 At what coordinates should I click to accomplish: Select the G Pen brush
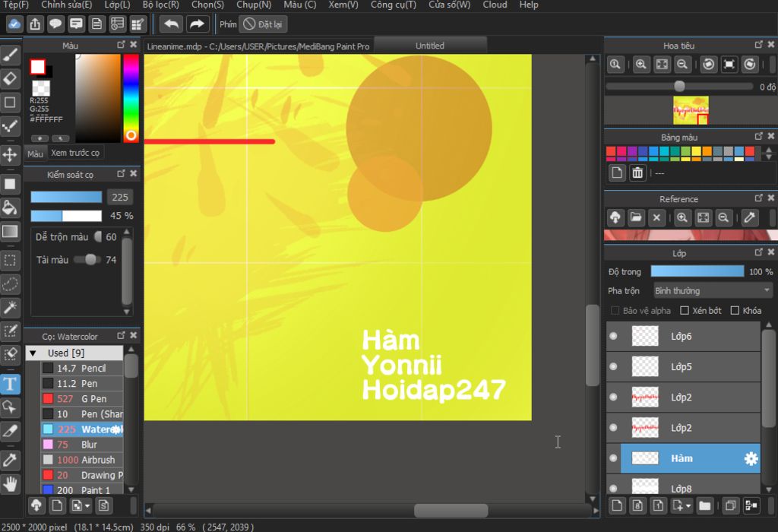[82, 398]
